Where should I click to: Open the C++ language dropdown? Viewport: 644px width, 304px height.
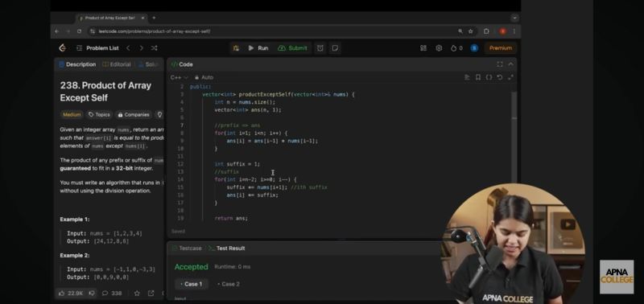tap(179, 77)
